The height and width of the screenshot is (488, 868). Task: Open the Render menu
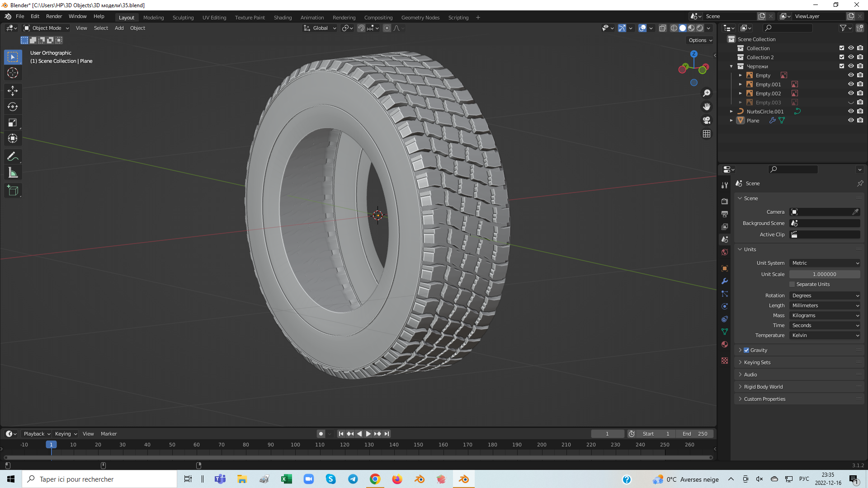pyautogui.click(x=54, y=16)
